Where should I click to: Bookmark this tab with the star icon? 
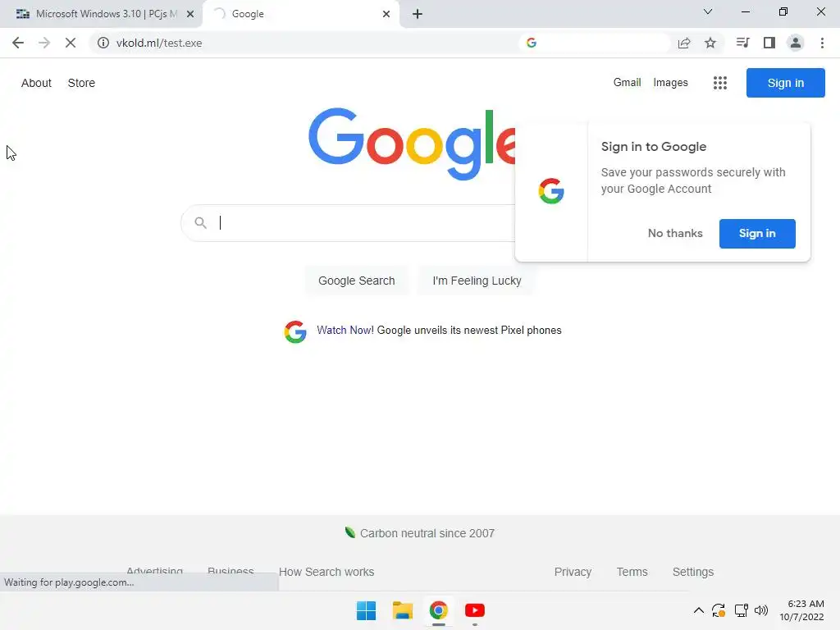coord(710,43)
